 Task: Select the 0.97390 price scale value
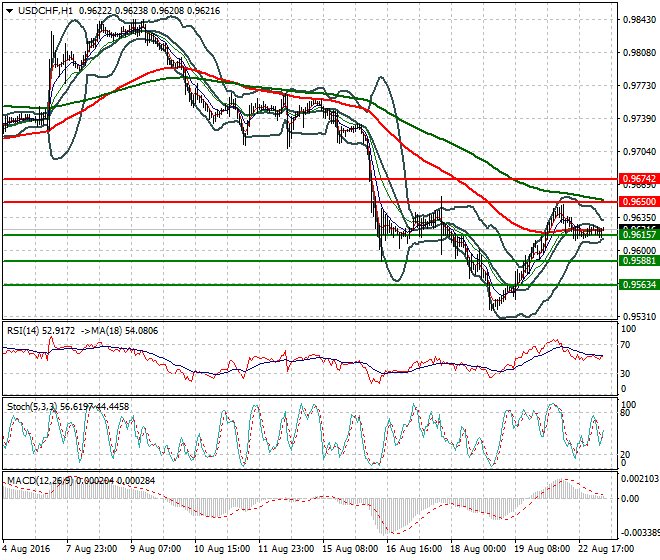[x=639, y=119]
